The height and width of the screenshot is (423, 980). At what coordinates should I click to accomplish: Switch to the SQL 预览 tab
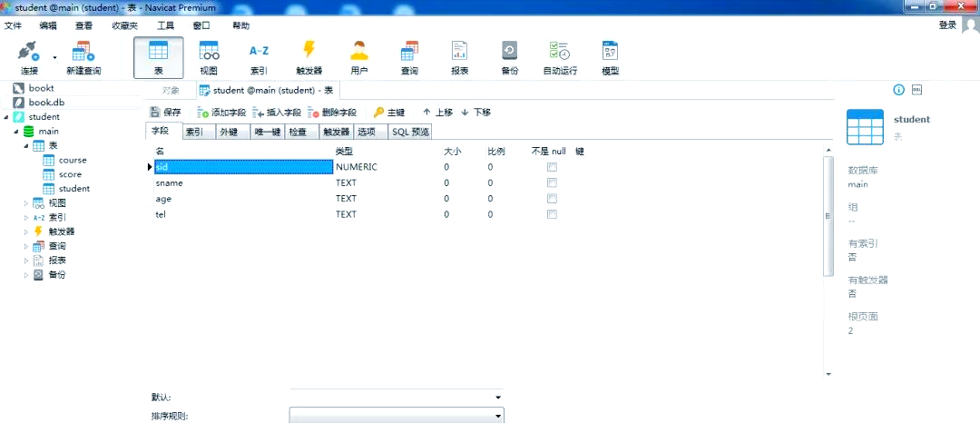coord(411,133)
